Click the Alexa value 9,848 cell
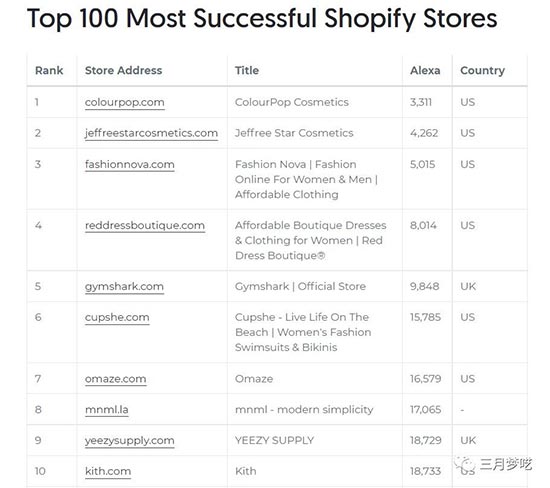 (x=424, y=287)
